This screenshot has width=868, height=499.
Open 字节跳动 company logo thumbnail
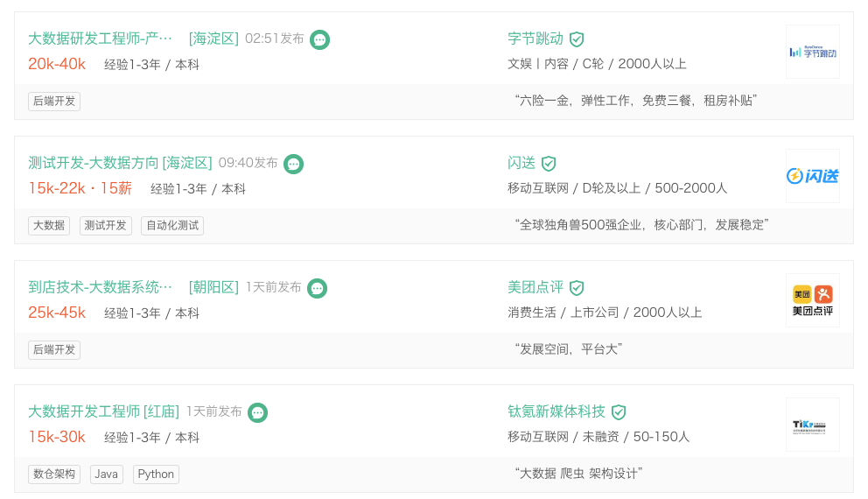point(812,52)
